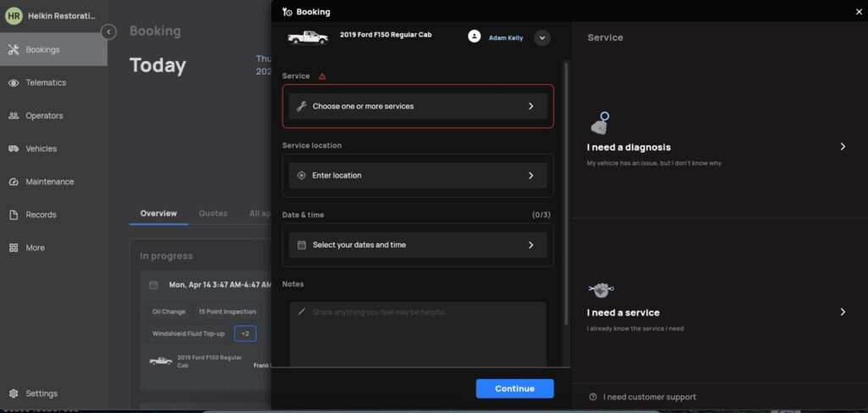Click the Notes text area
Screen dimensions: 868x413
point(417,335)
